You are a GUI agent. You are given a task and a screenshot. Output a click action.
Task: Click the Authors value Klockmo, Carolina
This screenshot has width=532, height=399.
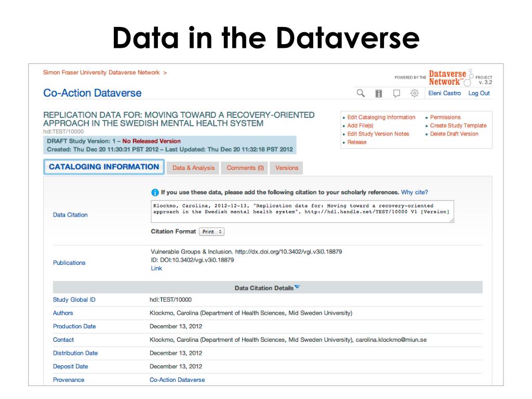pos(251,313)
